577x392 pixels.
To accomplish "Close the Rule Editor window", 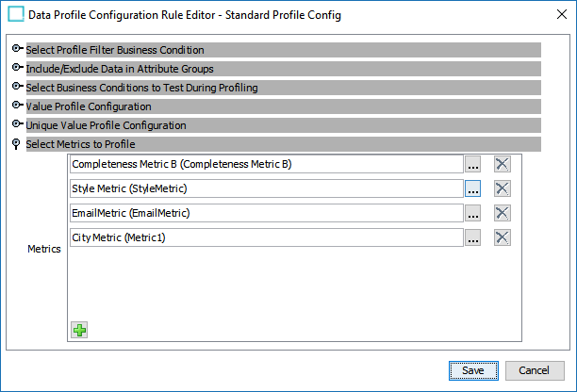I will pos(562,14).
